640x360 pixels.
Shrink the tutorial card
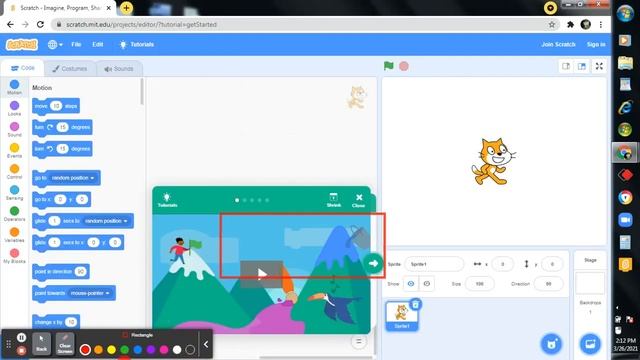tap(333, 200)
